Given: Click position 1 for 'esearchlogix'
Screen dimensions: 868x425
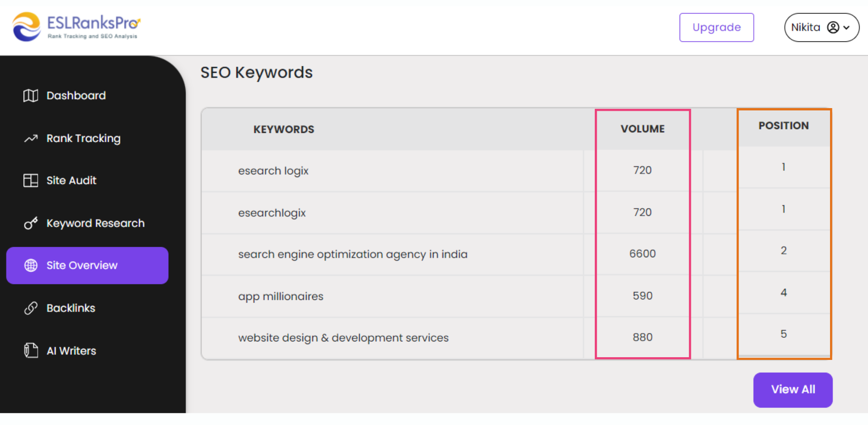Looking at the screenshot, I should coord(784,209).
